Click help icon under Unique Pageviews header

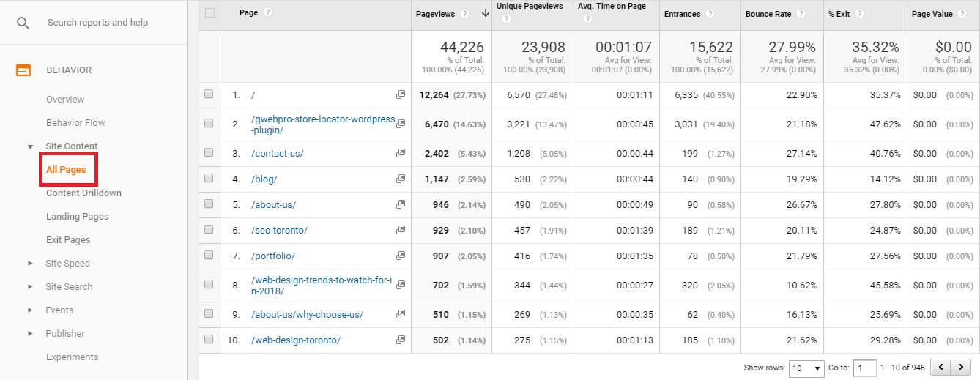(x=507, y=20)
